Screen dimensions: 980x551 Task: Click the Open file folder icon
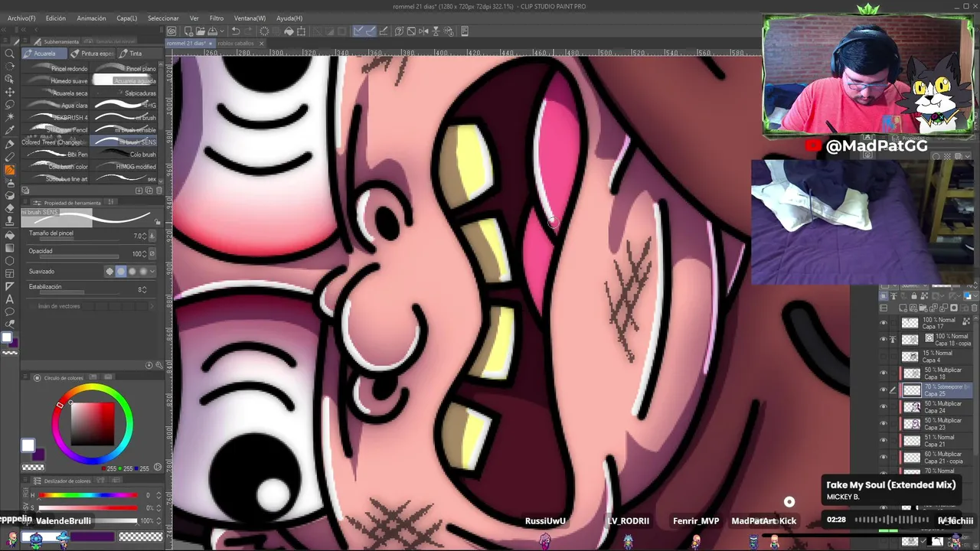click(x=200, y=31)
